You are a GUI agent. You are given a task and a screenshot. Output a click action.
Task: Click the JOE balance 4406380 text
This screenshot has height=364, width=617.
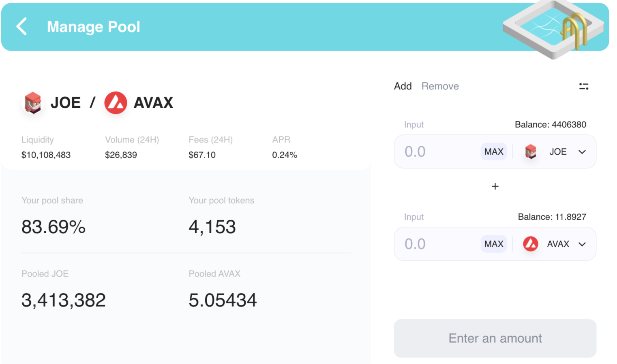550,125
